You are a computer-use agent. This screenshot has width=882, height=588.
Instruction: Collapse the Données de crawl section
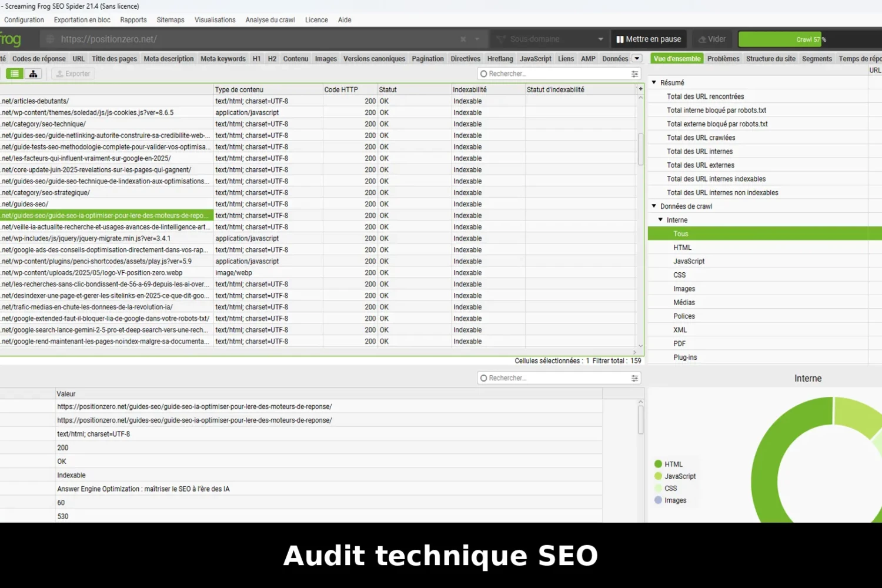(654, 206)
